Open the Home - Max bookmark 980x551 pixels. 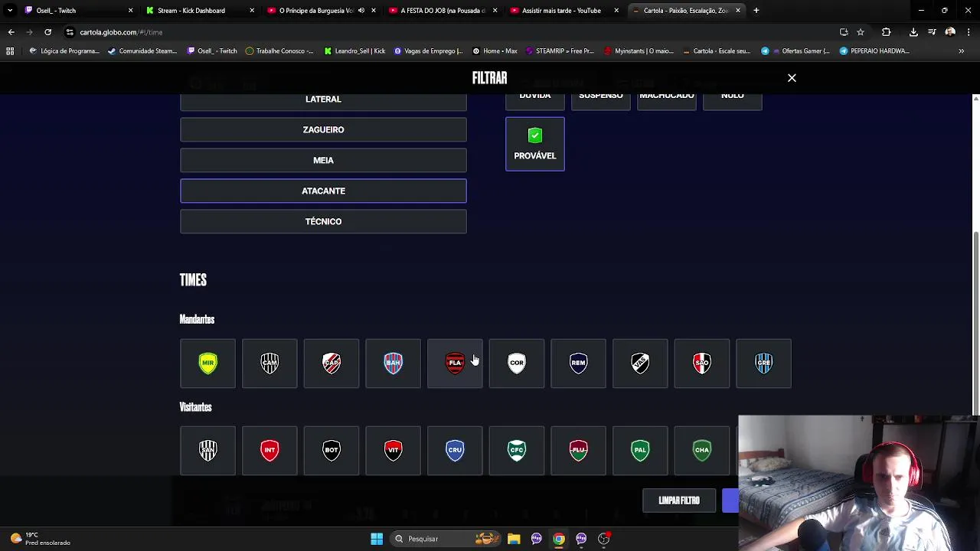coord(495,51)
